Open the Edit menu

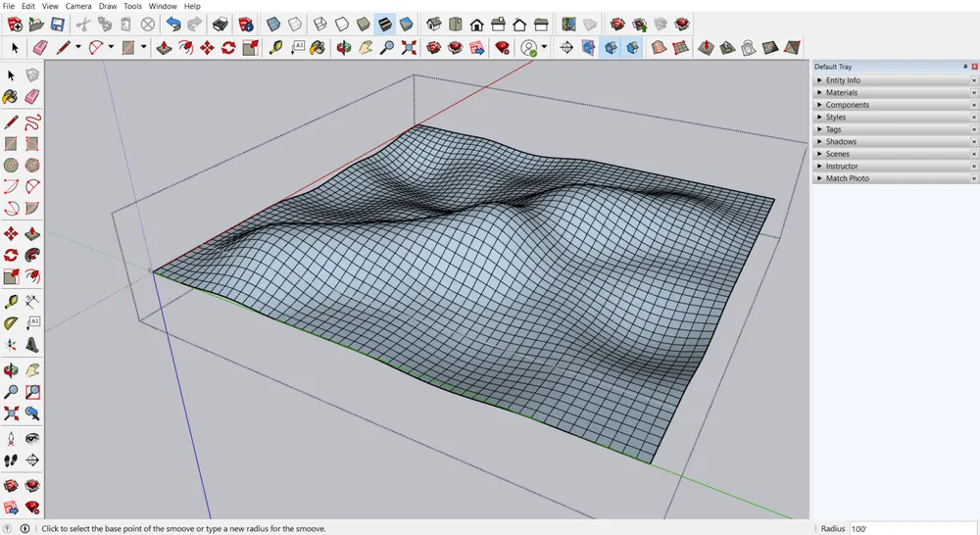pyautogui.click(x=28, y=6)
